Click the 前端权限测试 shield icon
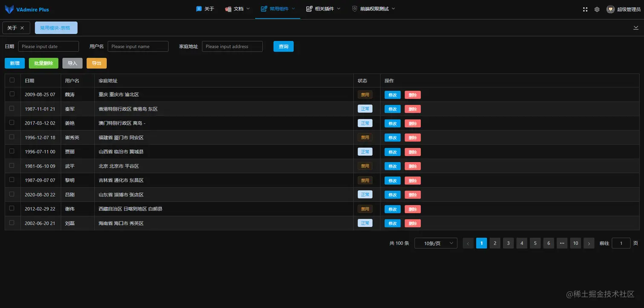The height and width of the screenshot is (308, 644). [x=355, y=9]
